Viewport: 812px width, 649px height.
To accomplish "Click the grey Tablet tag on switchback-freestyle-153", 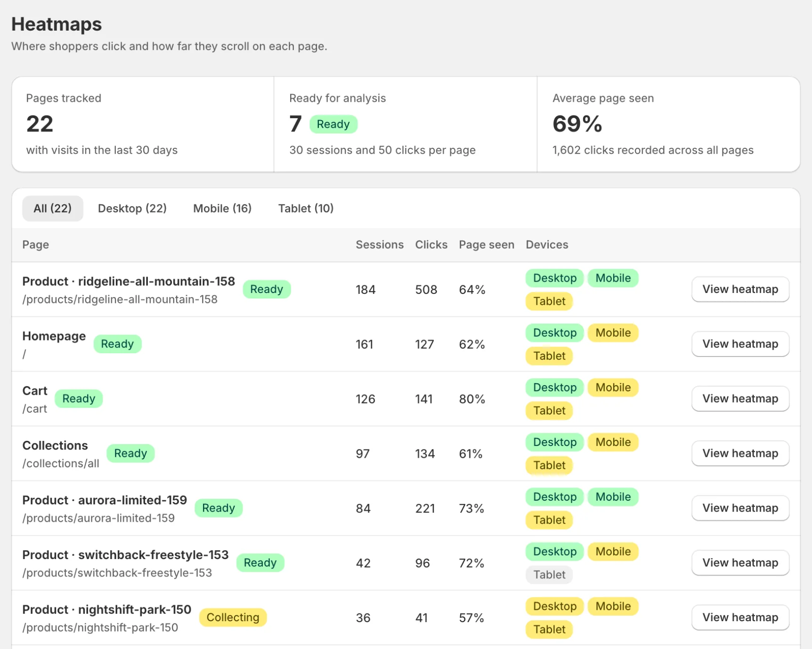I will tap(549, 575).
